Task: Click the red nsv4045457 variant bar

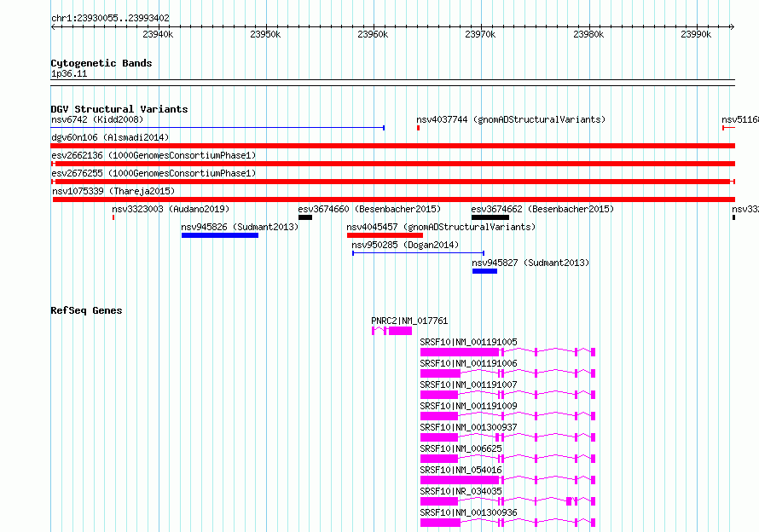Action: [x=385, y=235]
